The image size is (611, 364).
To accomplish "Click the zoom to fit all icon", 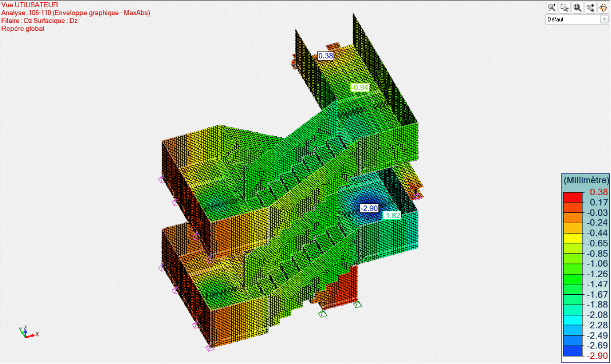I will point(578,7).
